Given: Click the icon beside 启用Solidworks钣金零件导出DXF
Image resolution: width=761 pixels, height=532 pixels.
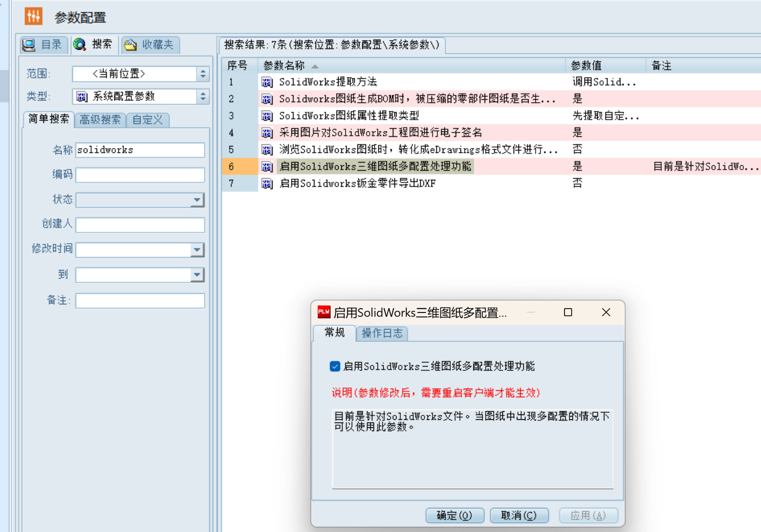Looking at the screenshot, I should 267,184.
